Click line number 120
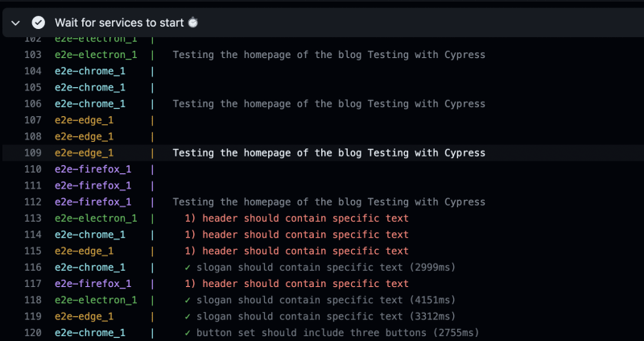This screenshot has width=644, height=341. (x=33, y=333)
